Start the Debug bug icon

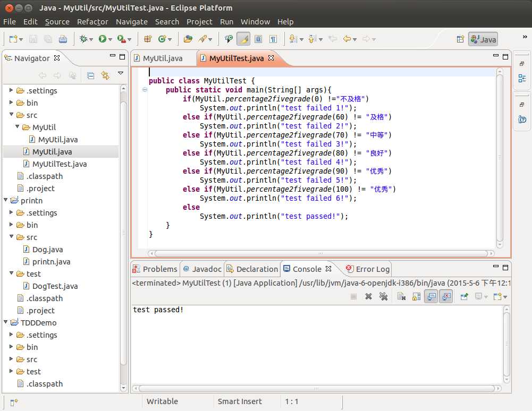coord(83,39)
